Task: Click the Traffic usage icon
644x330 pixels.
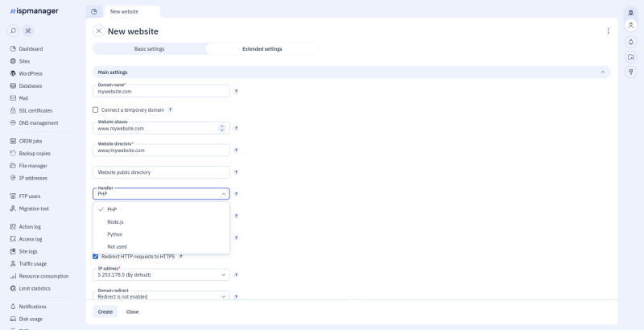Action: 13,264
